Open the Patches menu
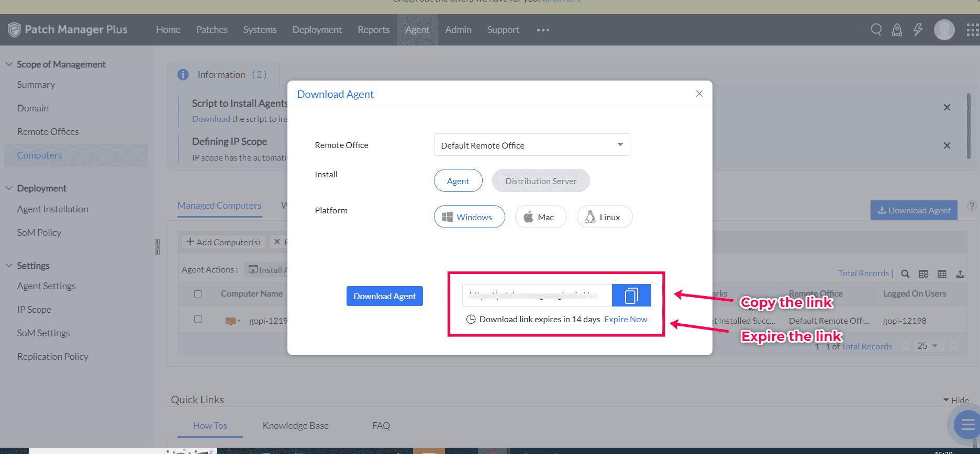Image resolution: width=980 pixels, height=454 pixels. [212, 30]
